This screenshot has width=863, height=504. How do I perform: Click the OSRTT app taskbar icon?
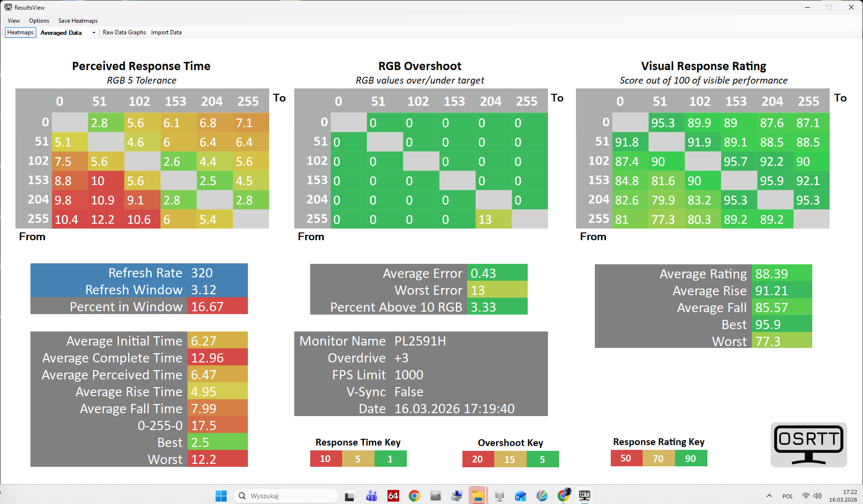click(584, 496)
